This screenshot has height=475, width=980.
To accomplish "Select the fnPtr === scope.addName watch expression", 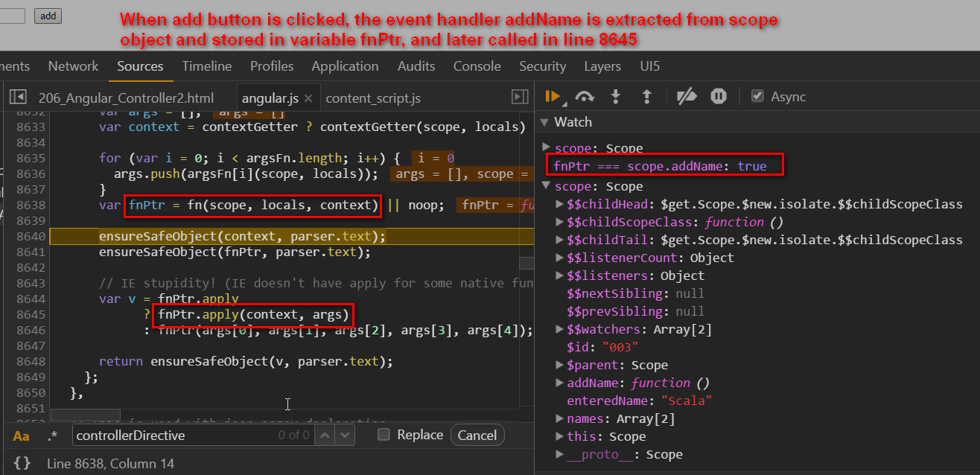I will point(660,166).
